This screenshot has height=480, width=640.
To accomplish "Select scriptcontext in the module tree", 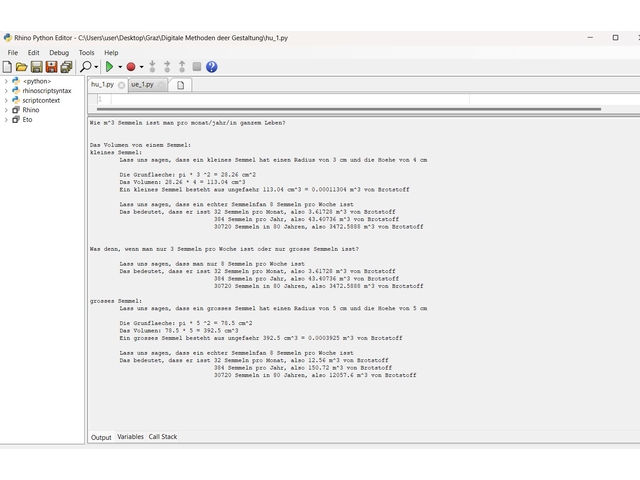I will [41, 100].
